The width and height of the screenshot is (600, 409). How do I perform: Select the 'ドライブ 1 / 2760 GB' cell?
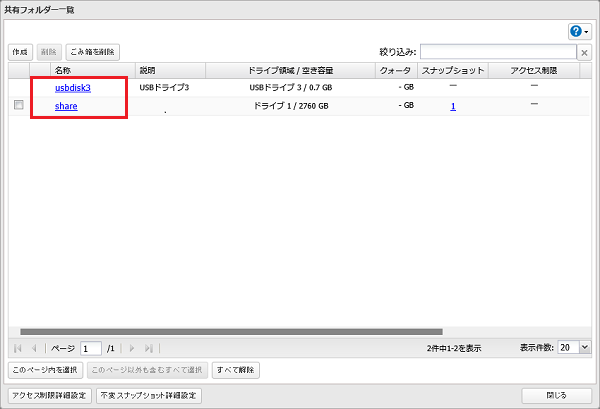291,106
